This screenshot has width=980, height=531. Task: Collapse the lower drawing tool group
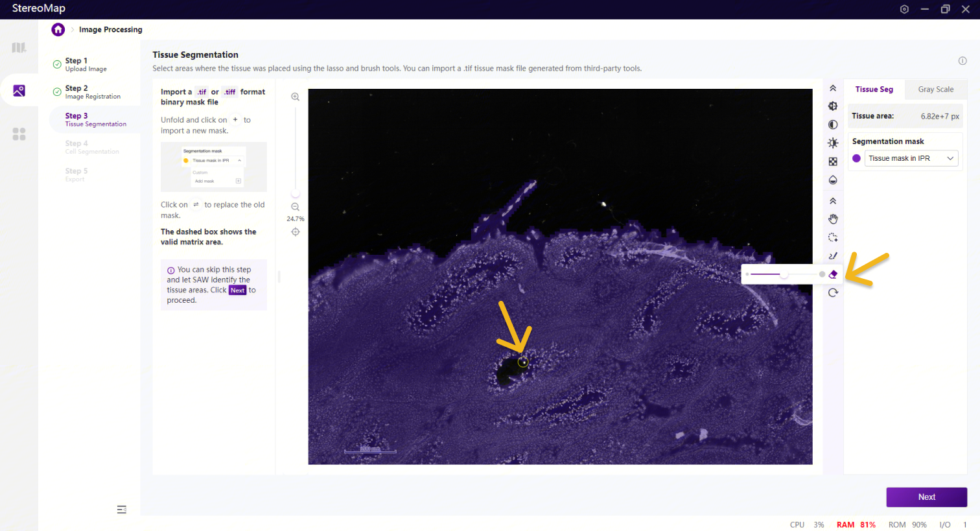point(833,201)
